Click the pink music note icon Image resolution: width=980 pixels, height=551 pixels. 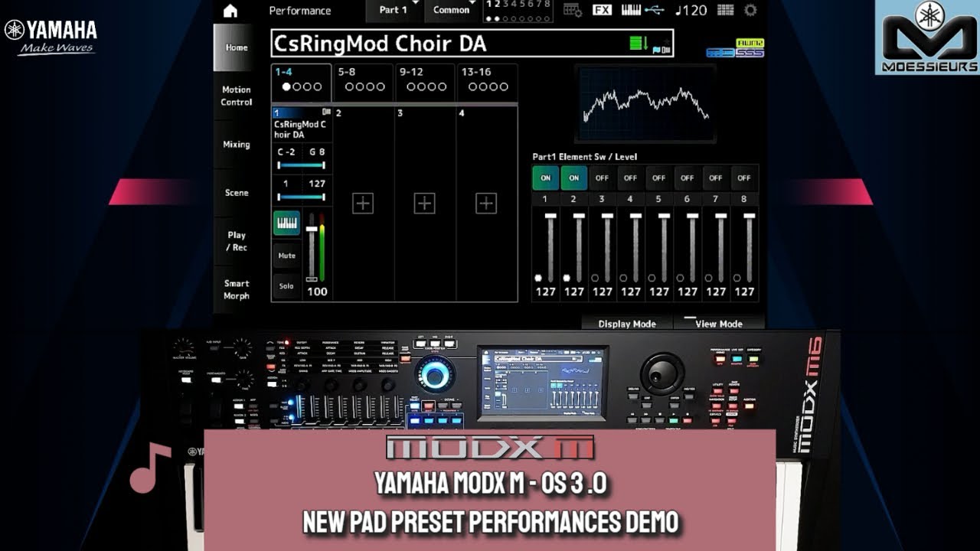pos(150,468)
